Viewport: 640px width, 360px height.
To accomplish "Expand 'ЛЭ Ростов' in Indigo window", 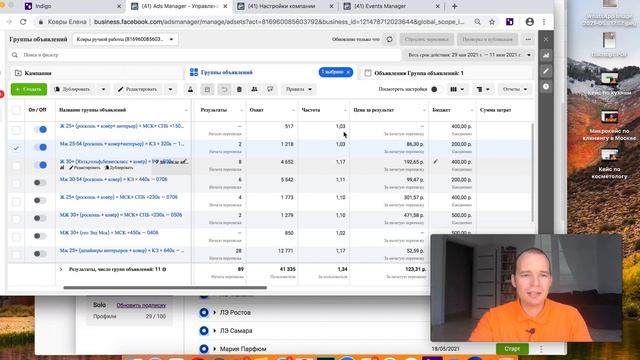I will click(214, 313).
